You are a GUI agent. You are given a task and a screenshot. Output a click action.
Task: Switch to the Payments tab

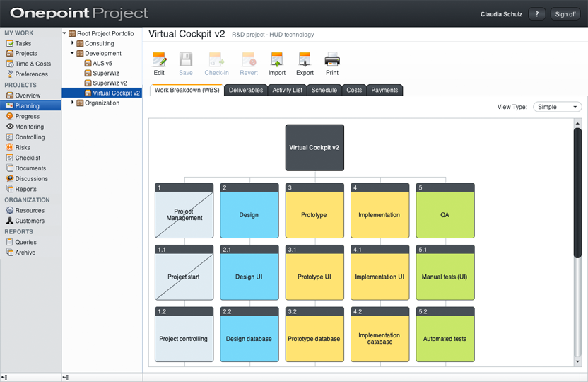384,90
